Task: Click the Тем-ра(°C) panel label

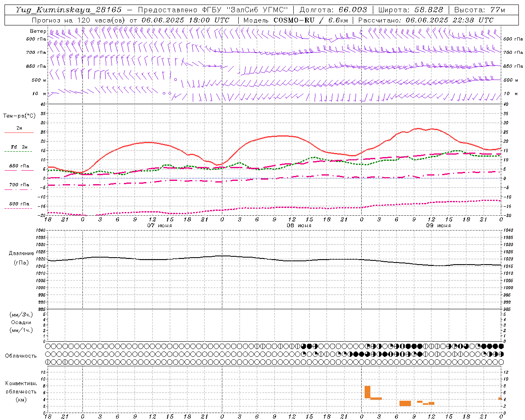Action: 19,116
